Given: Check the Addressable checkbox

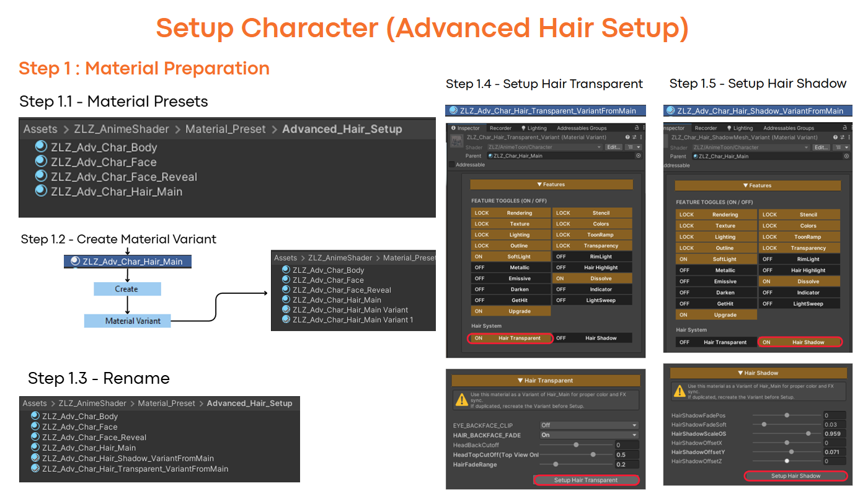Looking at the screenshot, I should pyautogui.click(x=451, y=164).
